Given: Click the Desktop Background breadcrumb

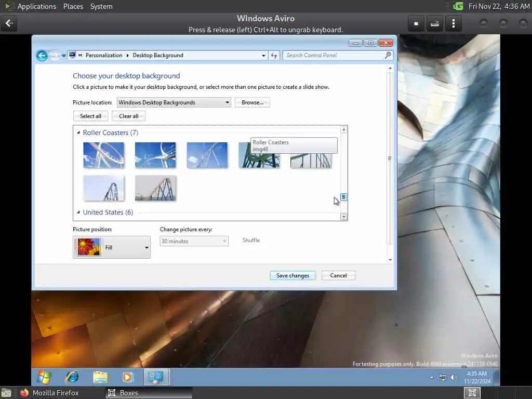Looking at the screenshot, I should click(158, 55).
